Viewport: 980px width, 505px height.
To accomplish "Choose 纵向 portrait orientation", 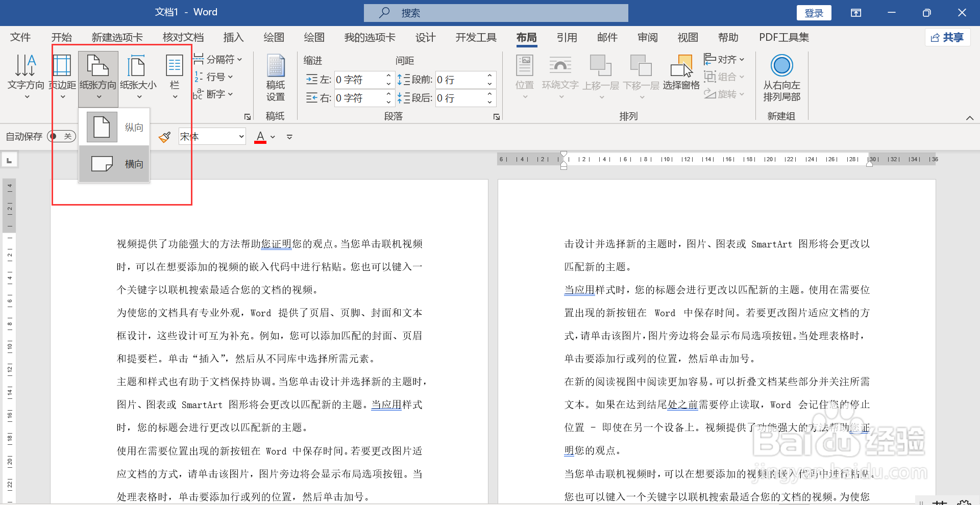I will tap(114, 127).
